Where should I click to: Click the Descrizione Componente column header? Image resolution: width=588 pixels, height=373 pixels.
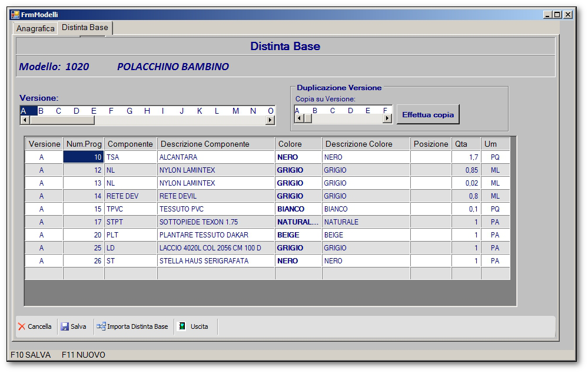click(x=216, y=144)
